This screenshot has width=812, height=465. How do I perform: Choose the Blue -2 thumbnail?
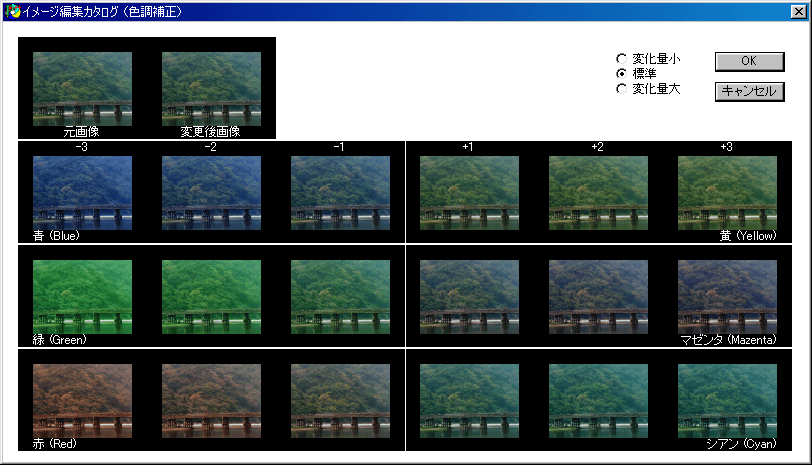211,193
